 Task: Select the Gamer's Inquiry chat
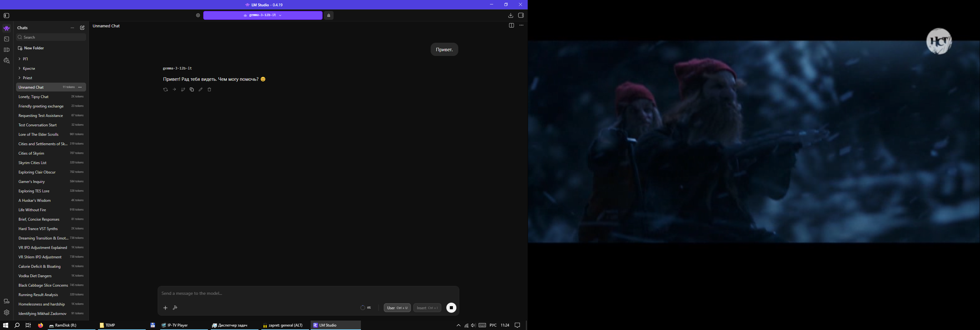click(51, 182)
